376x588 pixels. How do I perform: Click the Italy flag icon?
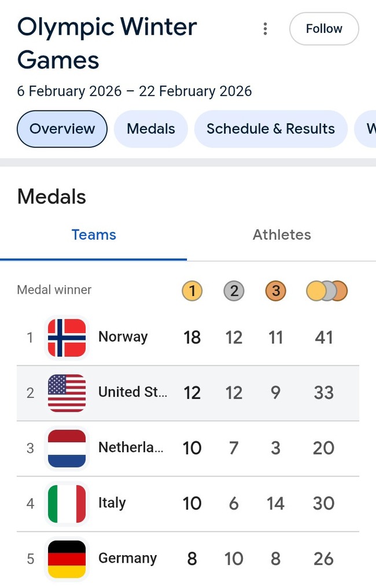67,504
